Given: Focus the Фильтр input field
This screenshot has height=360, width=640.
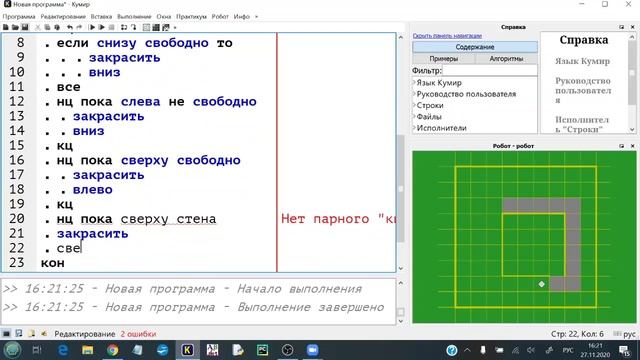Looking at the screenshot, I should pos(489,70).
